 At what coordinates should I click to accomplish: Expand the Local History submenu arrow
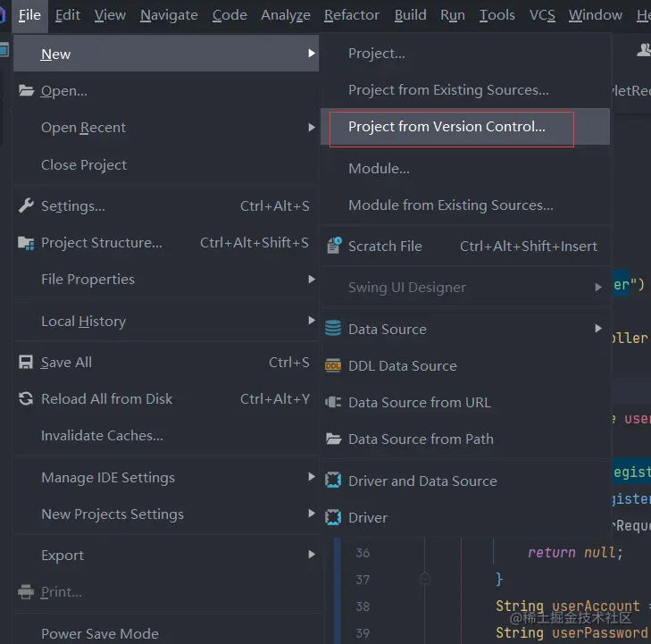coord(312,320)
